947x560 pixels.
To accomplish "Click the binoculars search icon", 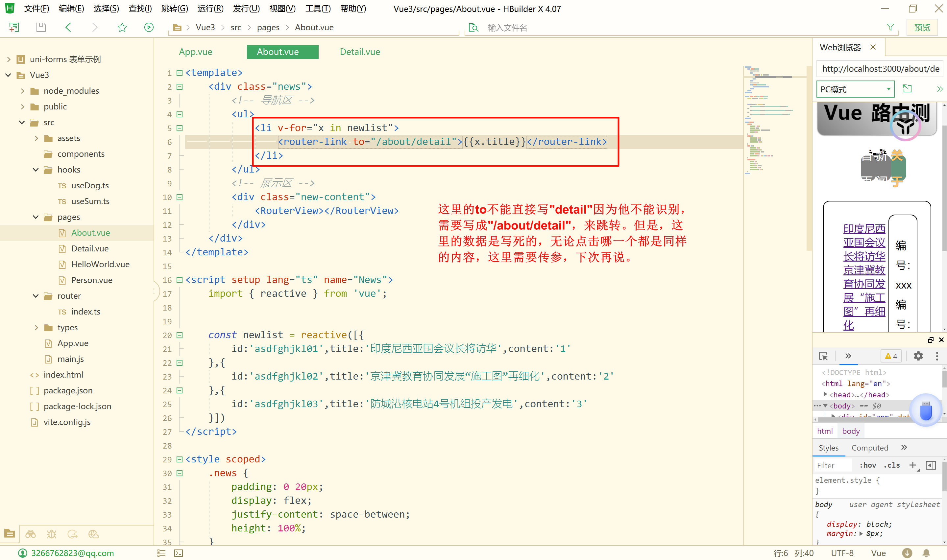I will coord(31,534).
